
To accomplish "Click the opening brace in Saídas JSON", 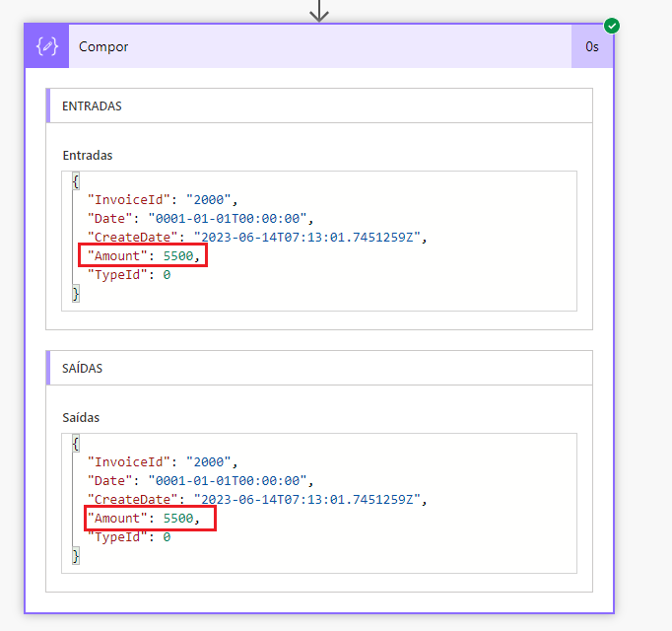I will (76, 443).
